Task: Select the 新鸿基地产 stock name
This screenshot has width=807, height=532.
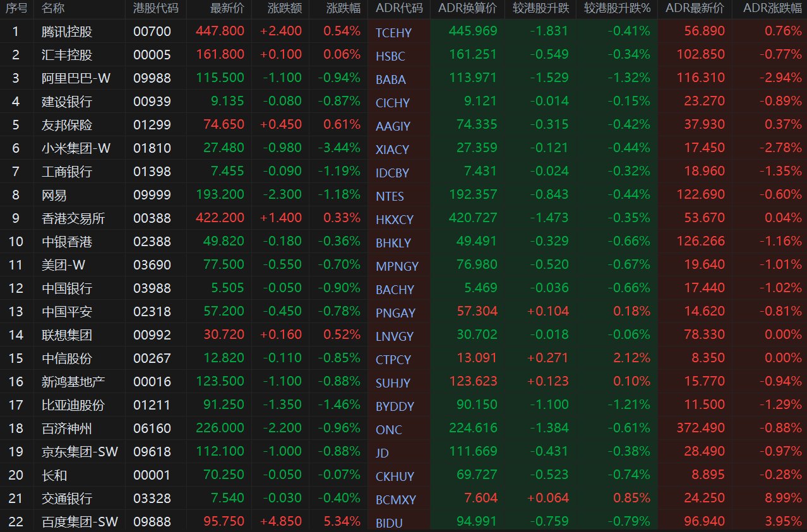Action: [x=73, y=382]
